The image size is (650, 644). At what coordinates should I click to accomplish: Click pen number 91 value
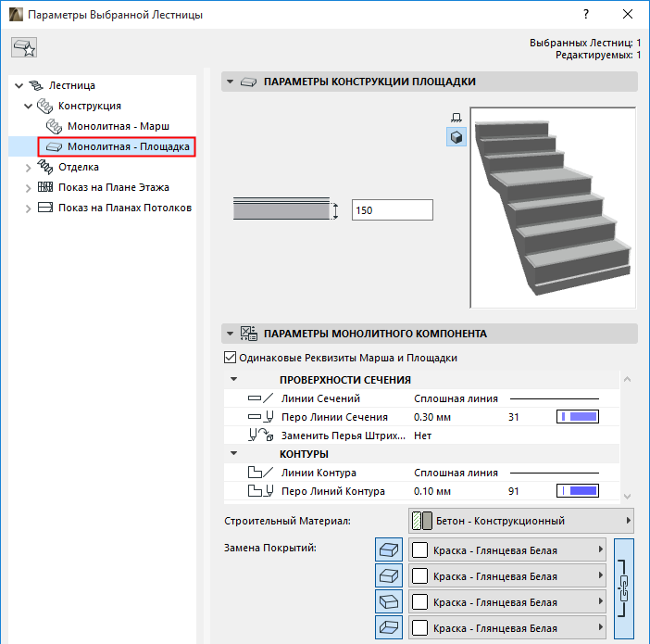(x=514, y=491)
